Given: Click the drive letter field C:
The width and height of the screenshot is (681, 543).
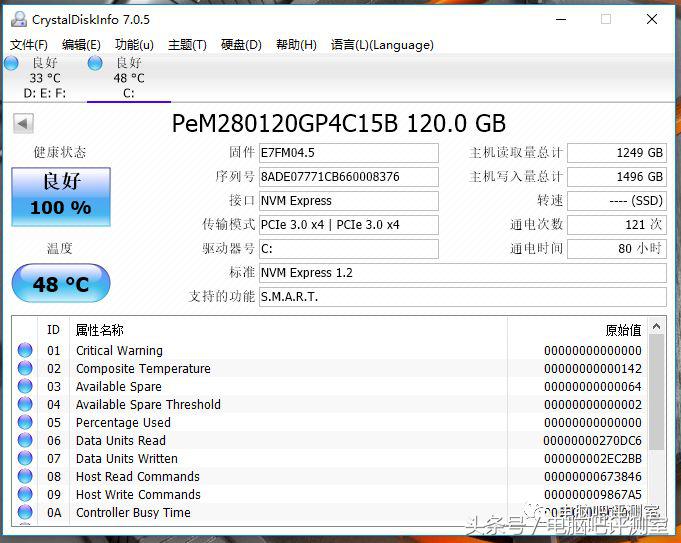Looking at the screenshot, I should 349,249.
